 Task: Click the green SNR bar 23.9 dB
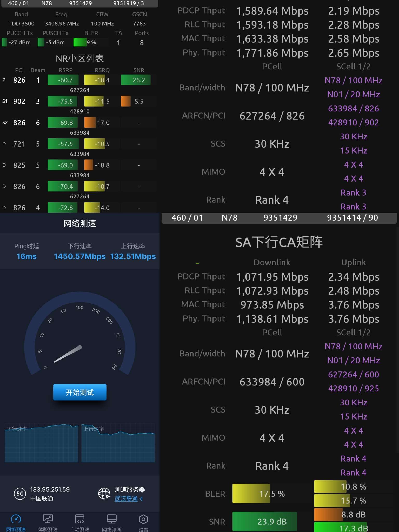coord(265,521)
